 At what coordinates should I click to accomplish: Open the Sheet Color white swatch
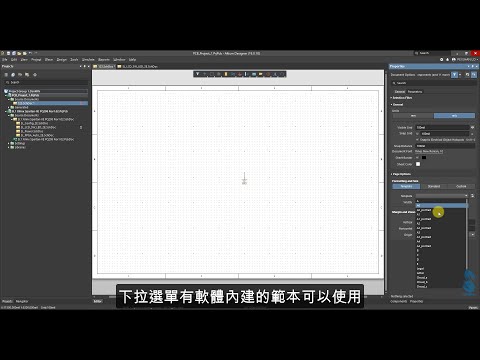(x=418, y=164)
